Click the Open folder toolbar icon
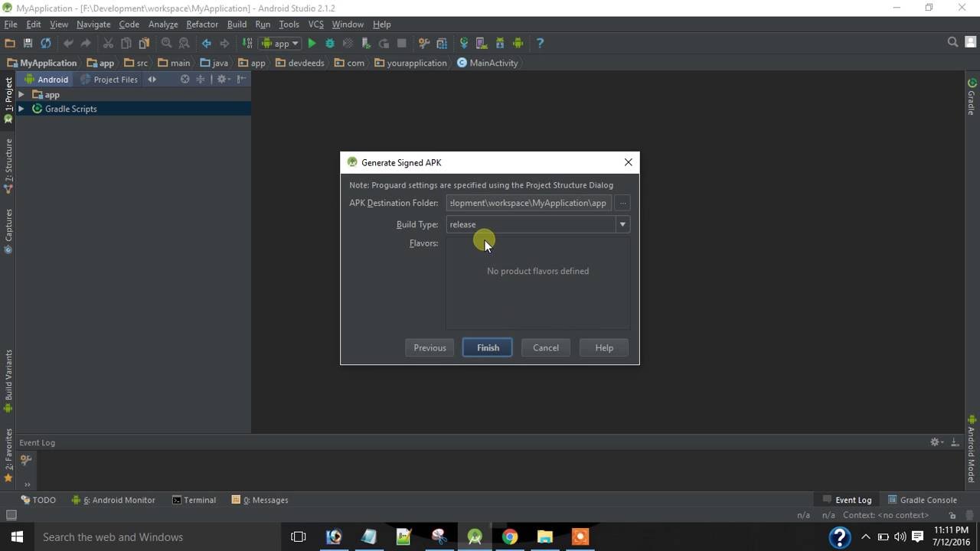The image size is (980, 551). tap(10, 43)
